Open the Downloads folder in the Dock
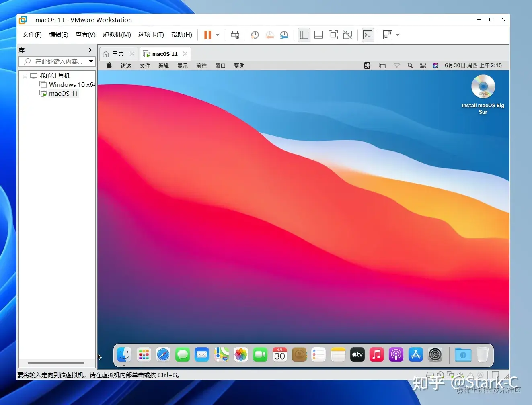This screenshot has width=532, height=405. [463, 354]
